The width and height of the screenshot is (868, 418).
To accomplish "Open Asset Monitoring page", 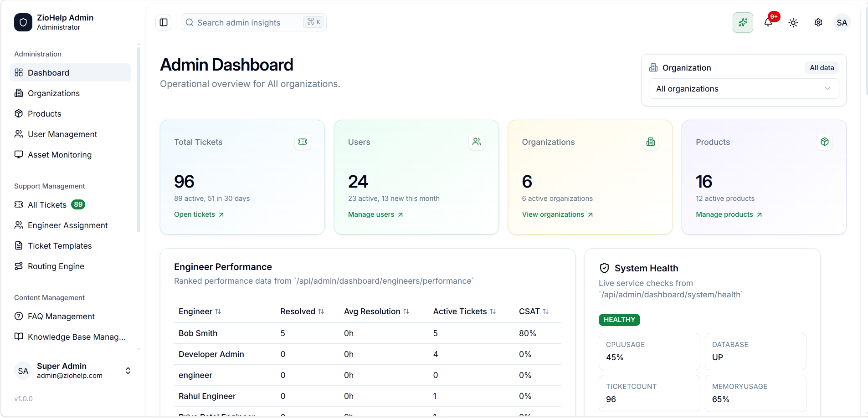I will 70,154.
